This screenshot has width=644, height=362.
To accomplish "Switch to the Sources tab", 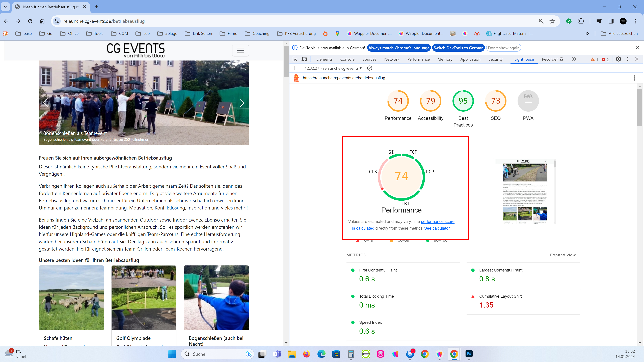I will point(369,59).
